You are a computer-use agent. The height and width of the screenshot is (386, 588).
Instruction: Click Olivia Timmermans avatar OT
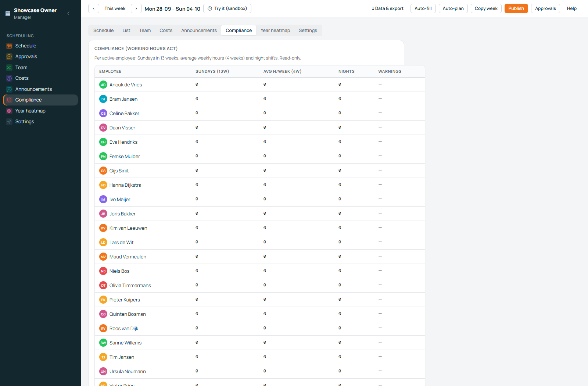point(103,285)
